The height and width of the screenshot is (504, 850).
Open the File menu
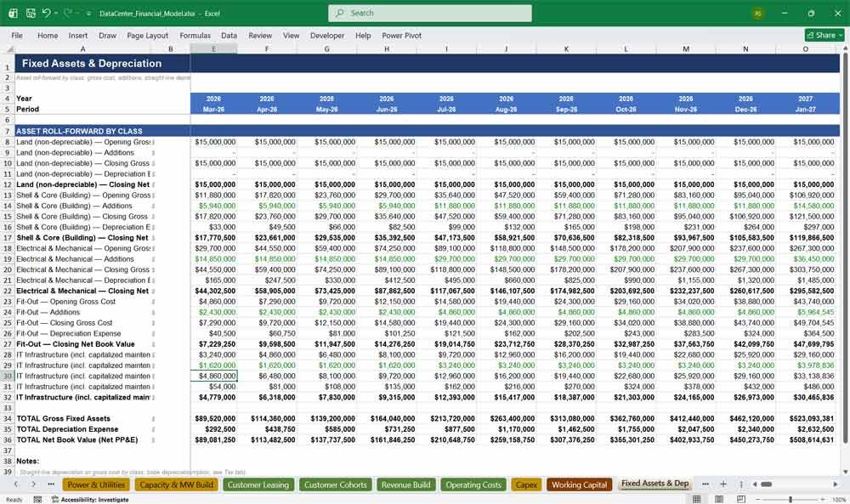click(x=17, y=35)
